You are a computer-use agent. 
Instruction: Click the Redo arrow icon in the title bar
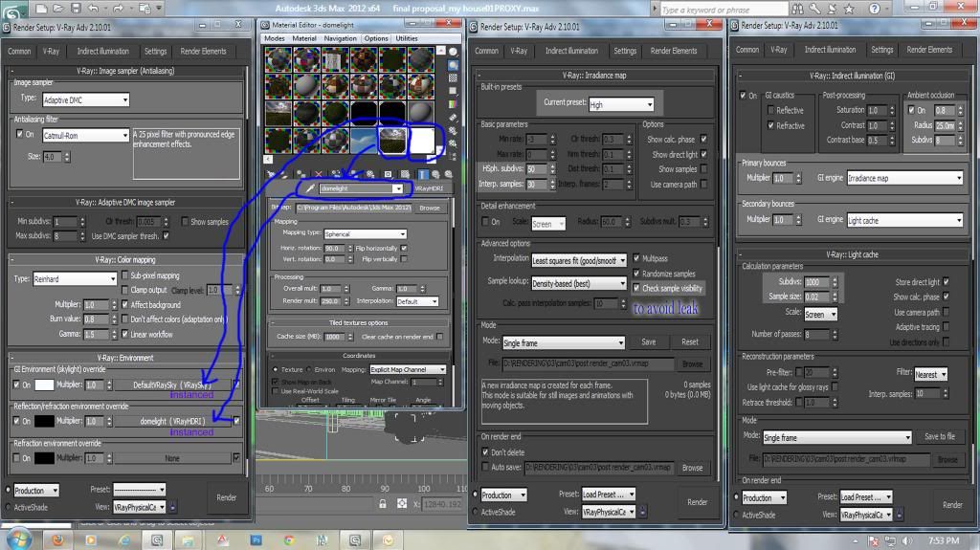(118, 8)
